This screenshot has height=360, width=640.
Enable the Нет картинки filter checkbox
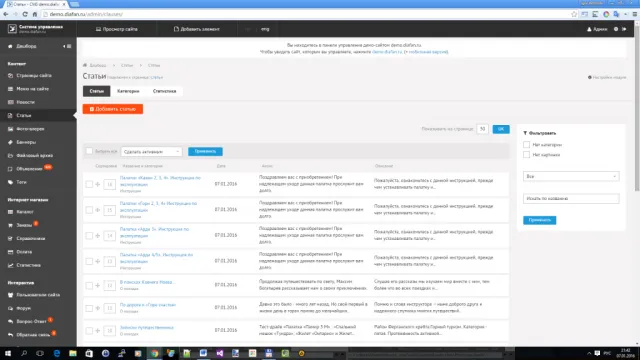tap(527, 155)
